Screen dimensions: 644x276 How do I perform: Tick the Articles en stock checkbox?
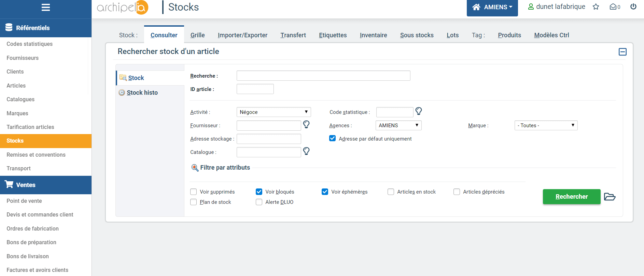coord(391,192)
